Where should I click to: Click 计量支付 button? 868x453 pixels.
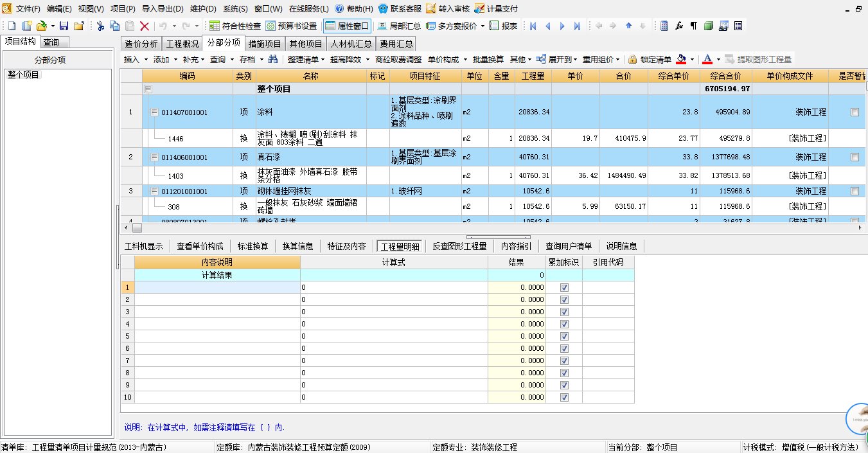496,9
